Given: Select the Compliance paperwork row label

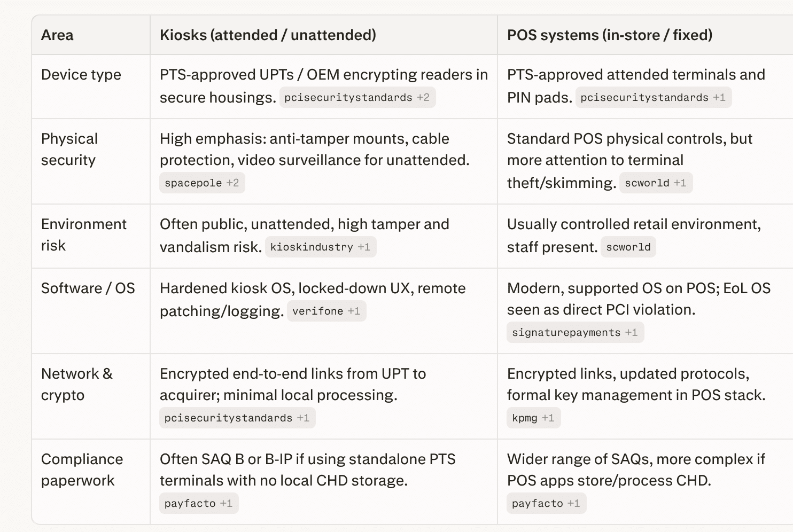Looking at the screenshot, I should (82, 470).
